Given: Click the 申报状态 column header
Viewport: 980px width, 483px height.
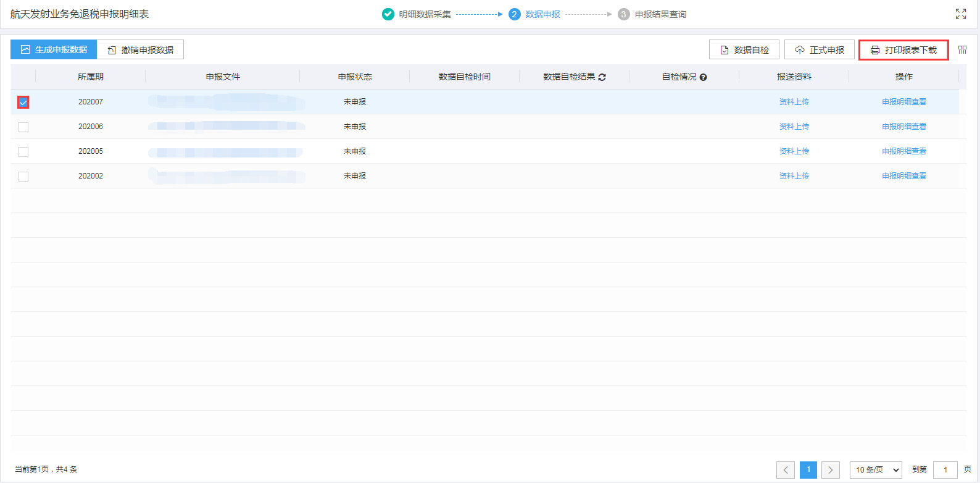Looking at the screenshot, I should pyautogui.click(x=355, y=77).
